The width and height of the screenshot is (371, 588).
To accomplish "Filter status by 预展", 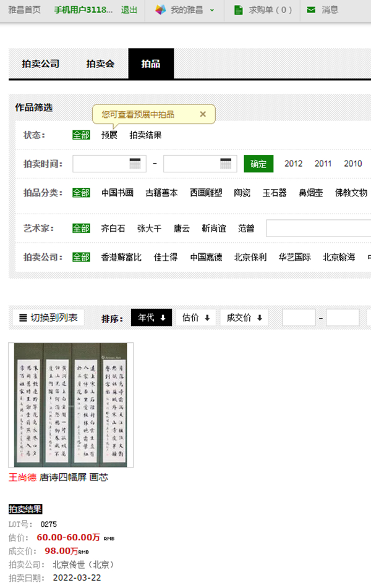I will [109, 135].
